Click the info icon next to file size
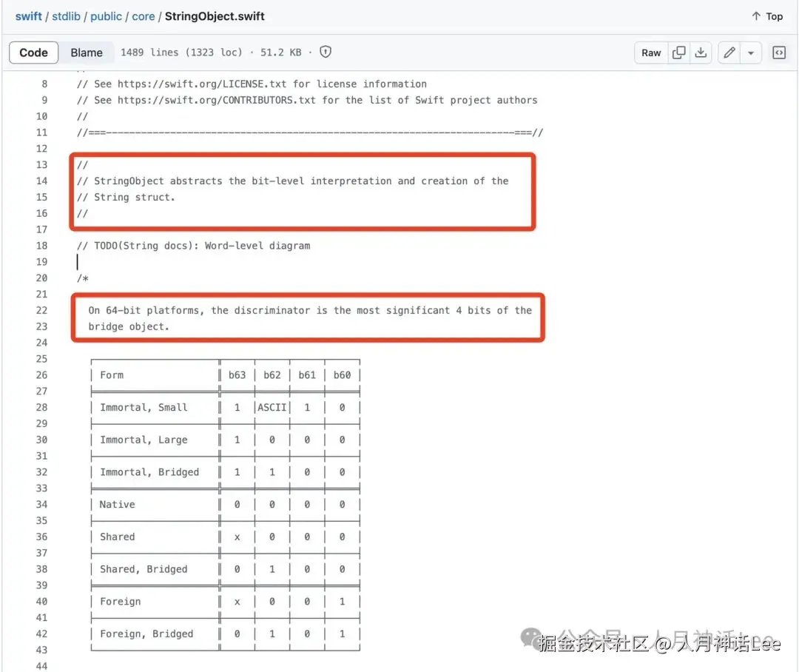This screenshot has width=799, height=672. pyautogui.click(x=325, y=53)
